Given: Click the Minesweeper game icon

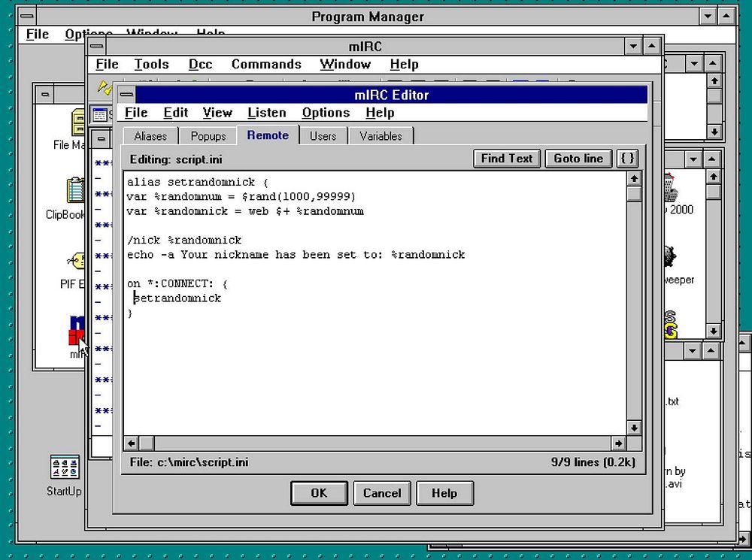Looking at the screenshot, I should [x=668, y=257].
